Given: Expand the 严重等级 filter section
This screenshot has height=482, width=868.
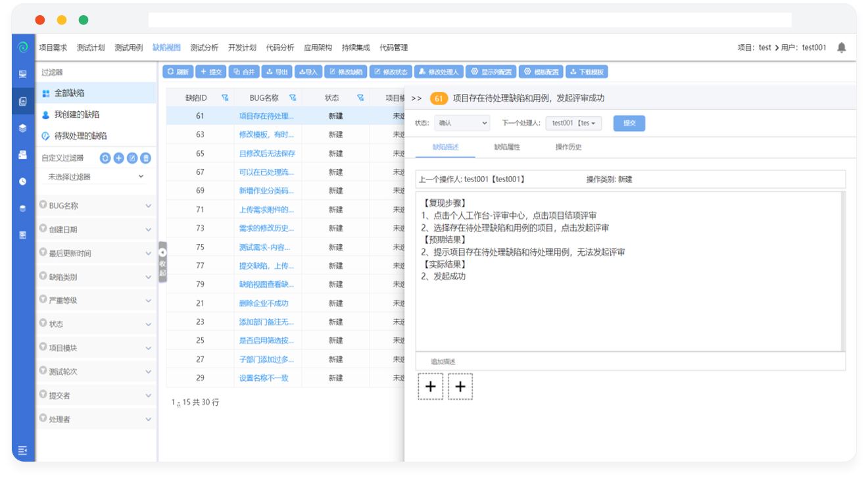Looking at the screenshot, I should point(96,301).
